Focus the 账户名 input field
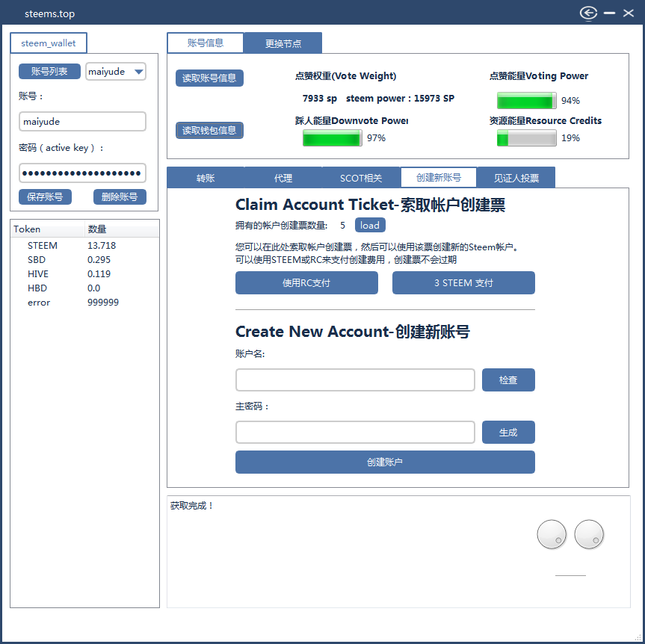Viewport: 645px width, 644px height. click(x=356, y=380)
